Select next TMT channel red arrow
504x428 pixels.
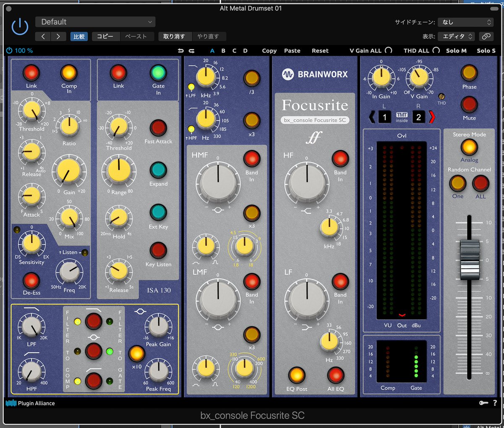pyautogui.click(x=432, y=117)
